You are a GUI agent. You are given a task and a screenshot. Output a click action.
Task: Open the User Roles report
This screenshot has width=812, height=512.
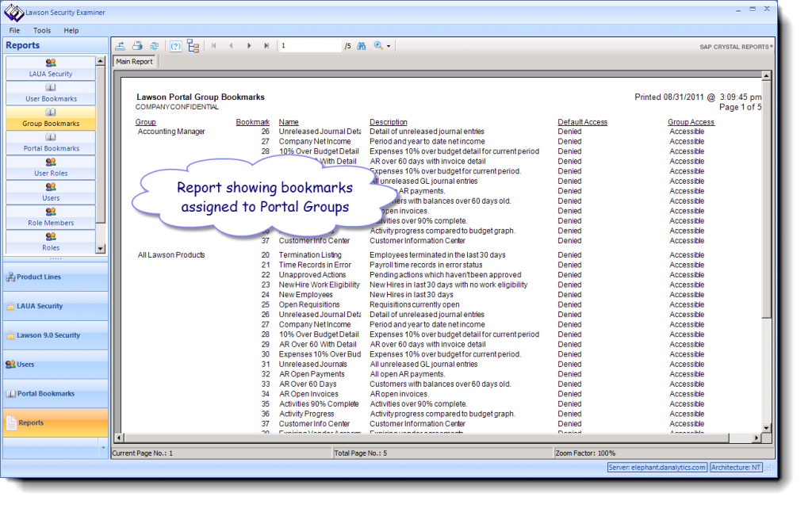click(51, 167)
